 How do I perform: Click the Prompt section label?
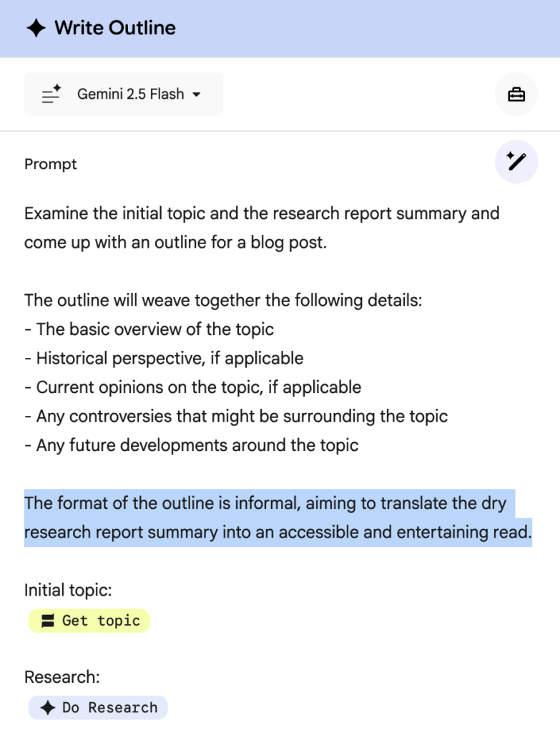[x=51, y=164]
